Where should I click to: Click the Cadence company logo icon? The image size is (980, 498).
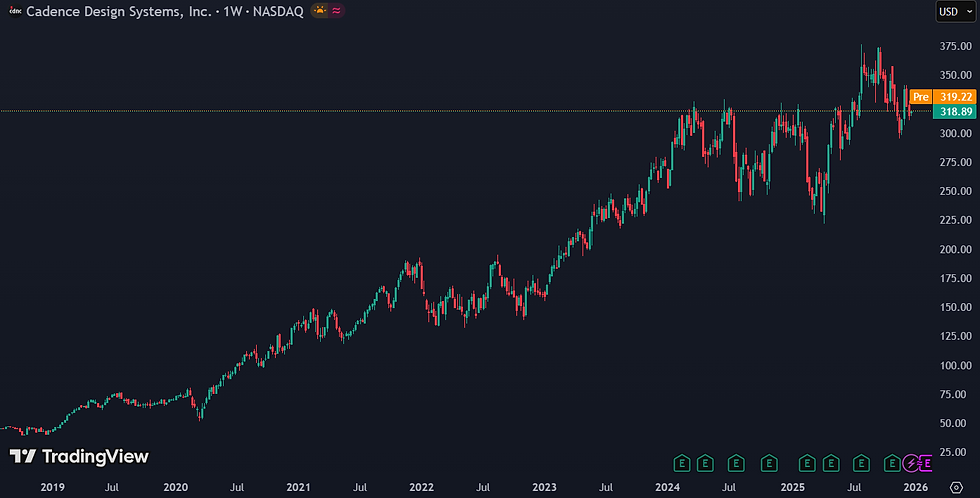tap(16, 11)
